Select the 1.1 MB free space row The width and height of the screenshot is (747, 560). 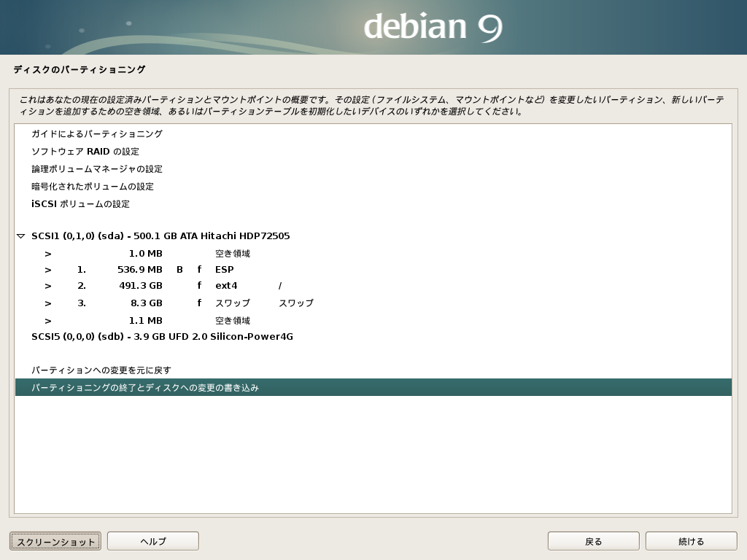[373, 321]
